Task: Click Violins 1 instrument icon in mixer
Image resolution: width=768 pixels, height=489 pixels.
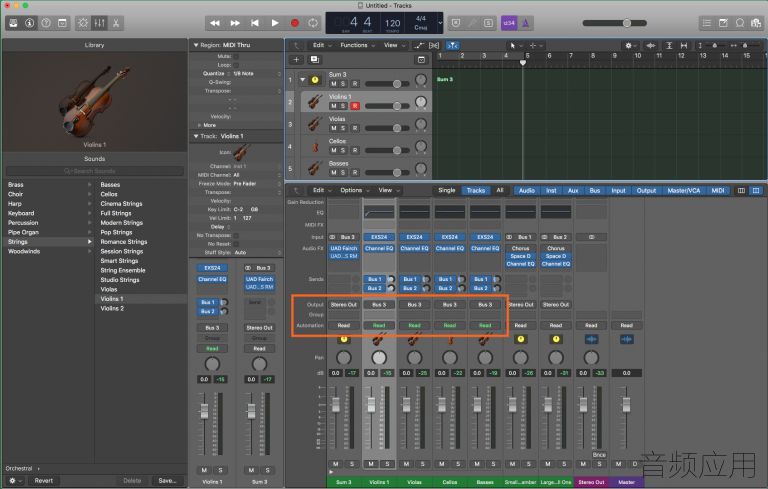Action: (379, 339)
